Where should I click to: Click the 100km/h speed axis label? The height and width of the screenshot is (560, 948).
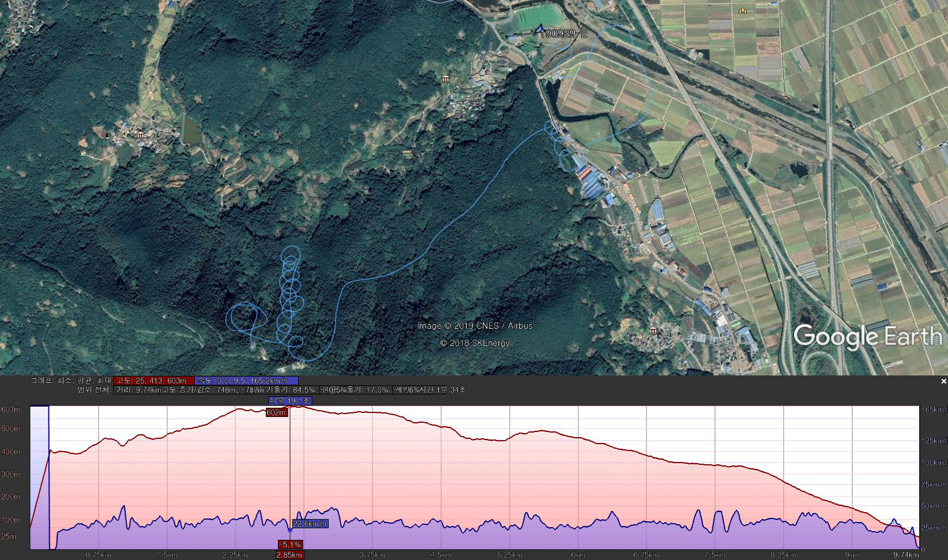(x=934, y=463)
